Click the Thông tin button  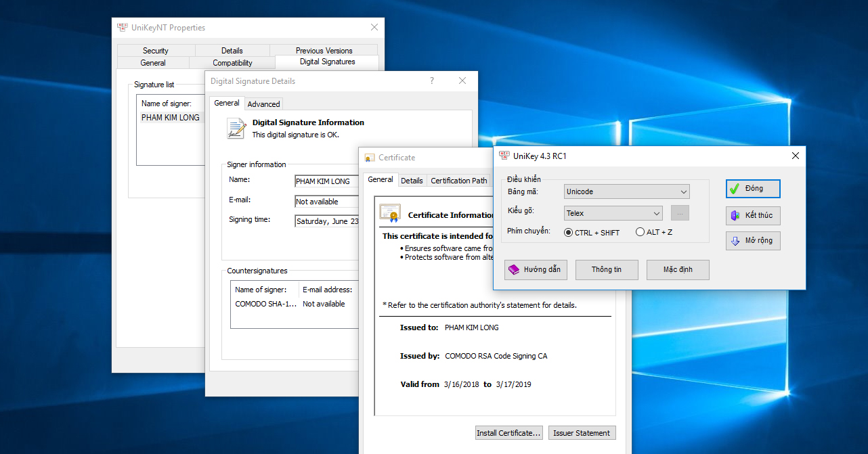(x=607, y=269)
